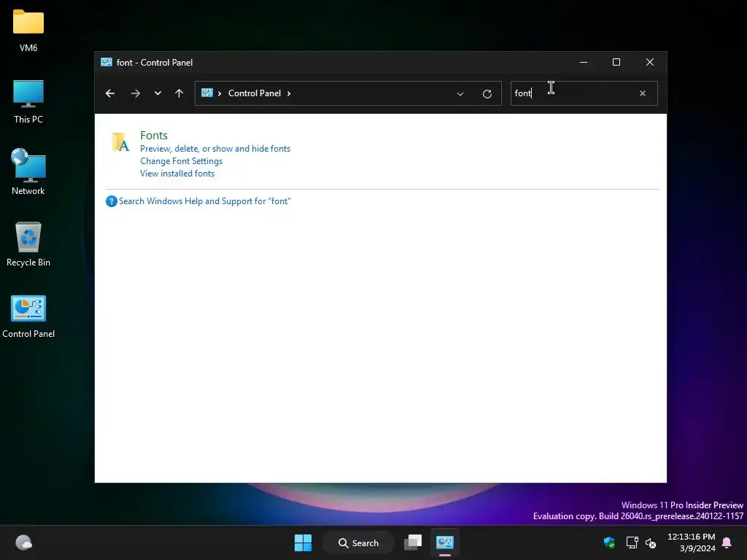The height and width of the screenshot is (560, 747).
Task: Clear the search box text
Action: pos(643,93)
